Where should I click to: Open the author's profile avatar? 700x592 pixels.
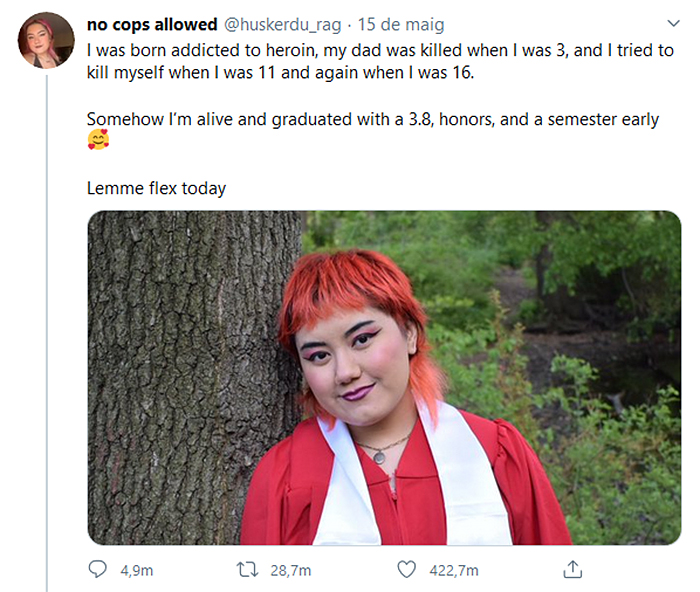(46, 40)
